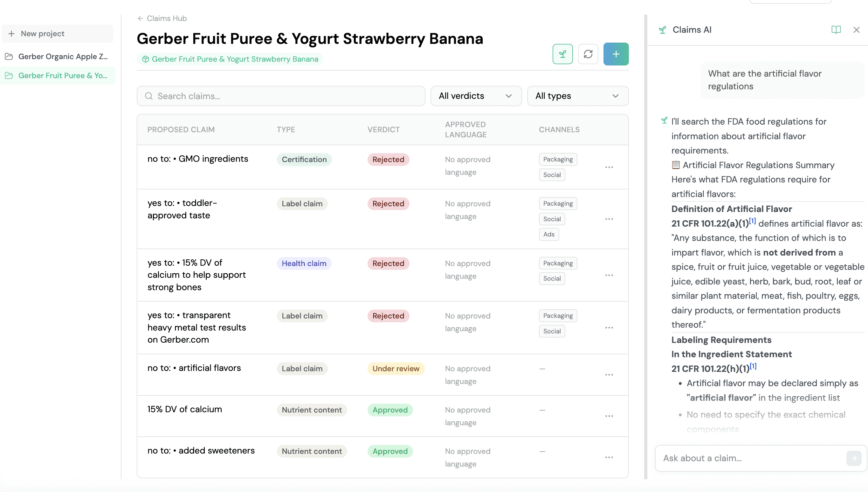Image resolution: width=868 pixels, height=492 pixels.
Task: Open more options for GMO ingredients claim
Action: click(x=609, y=167)
